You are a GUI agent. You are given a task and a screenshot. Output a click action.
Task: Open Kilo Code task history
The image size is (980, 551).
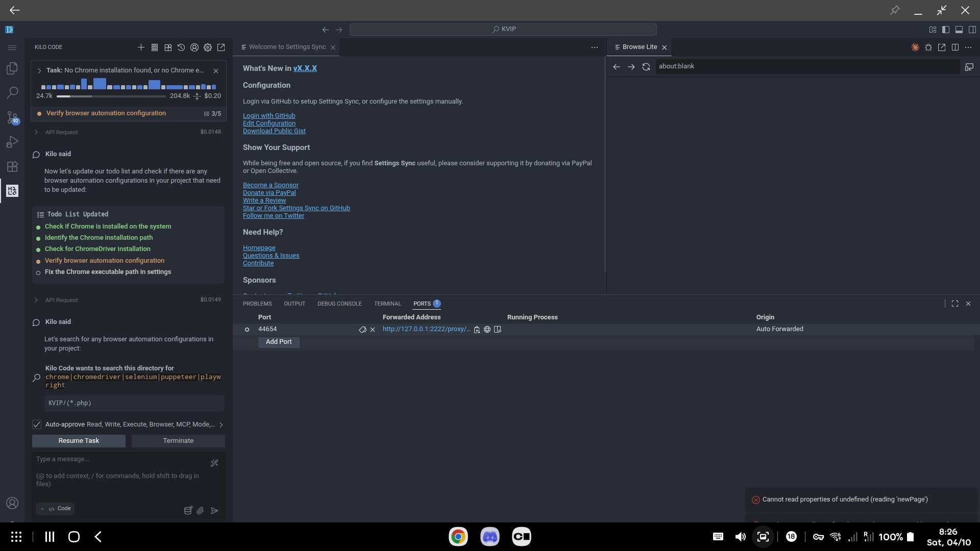click(181, 47)
